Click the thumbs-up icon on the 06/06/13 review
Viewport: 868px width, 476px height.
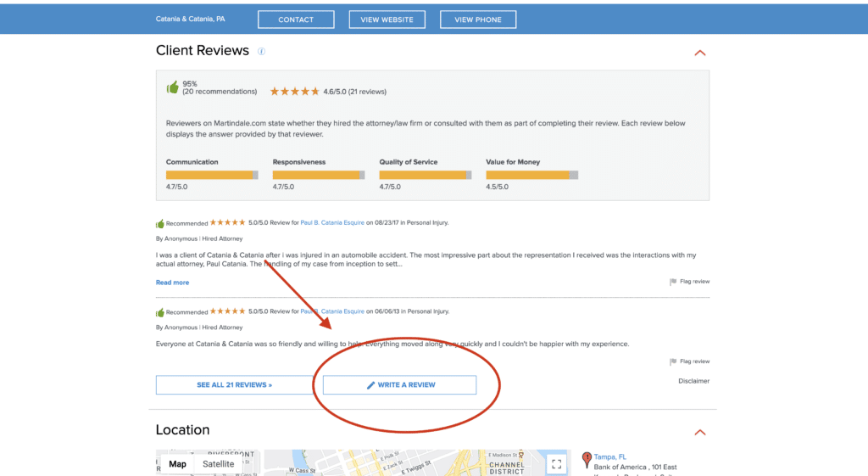tap(160, 312)
